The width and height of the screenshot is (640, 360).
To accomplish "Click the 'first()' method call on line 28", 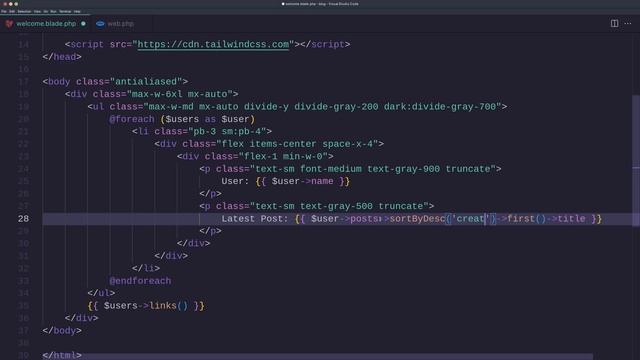I will (526, 219).
